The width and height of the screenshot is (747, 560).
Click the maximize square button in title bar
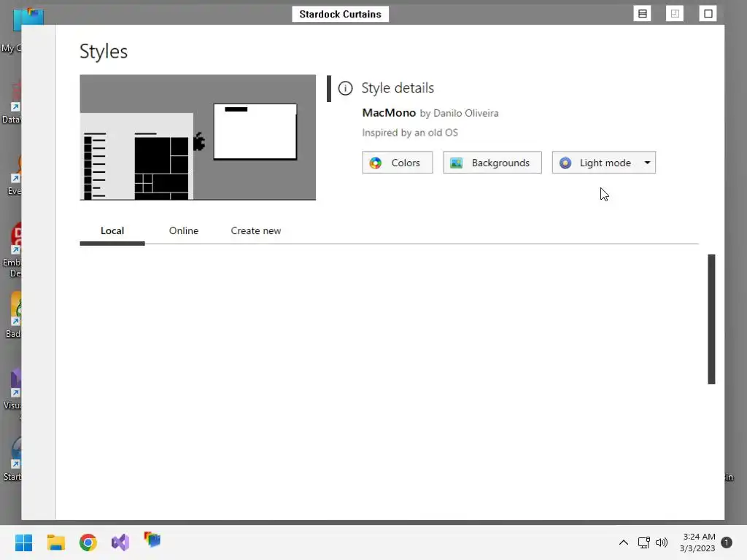pos(708,13)
